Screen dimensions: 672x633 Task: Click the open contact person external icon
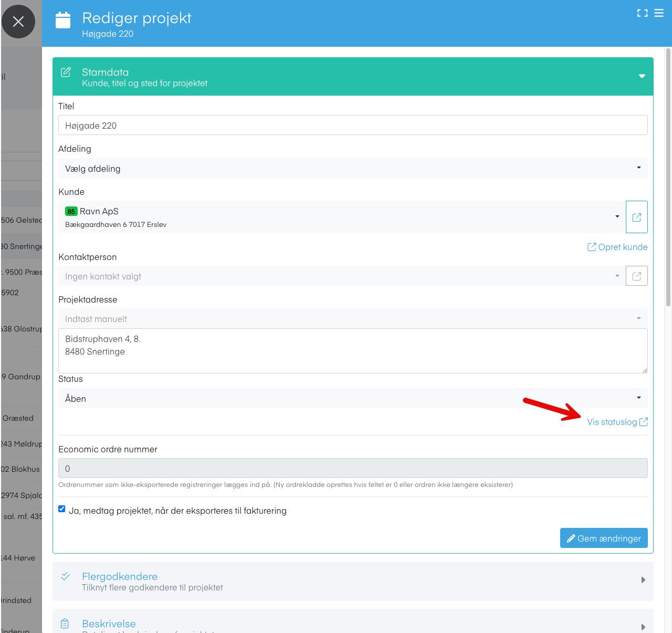(x=636, y=276)
